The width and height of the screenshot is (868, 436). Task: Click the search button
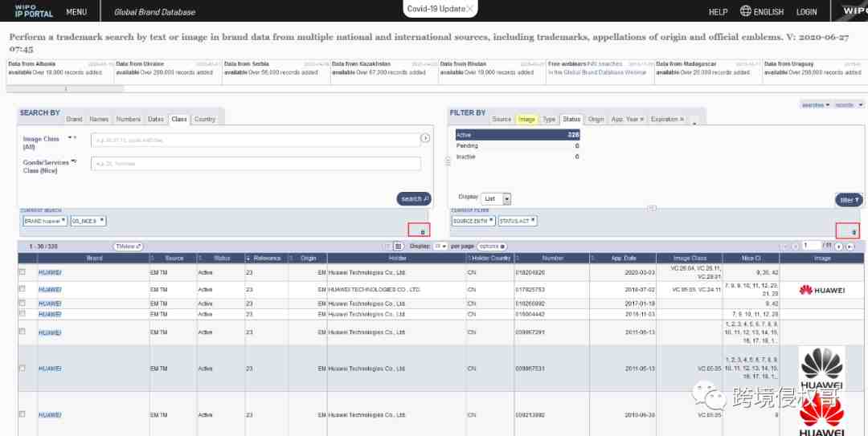(x=414, y=198)
